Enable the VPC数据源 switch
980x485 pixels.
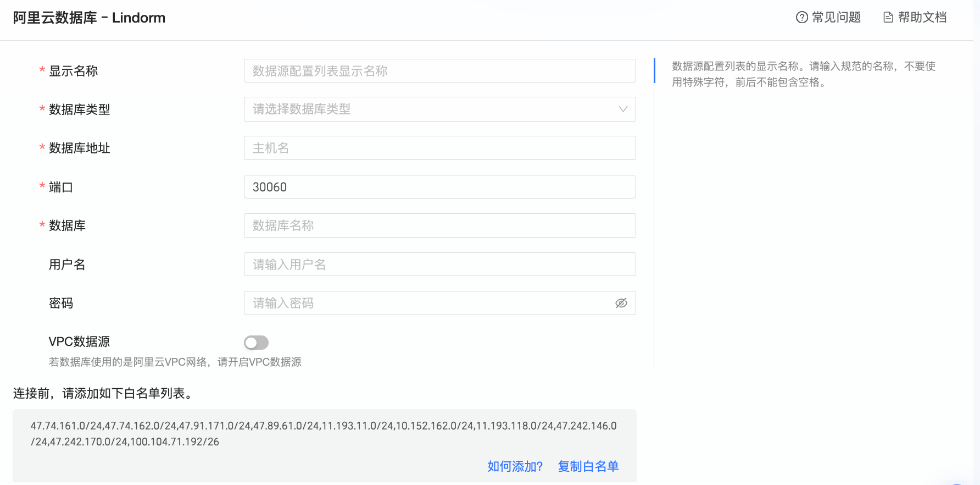(256, 343)
